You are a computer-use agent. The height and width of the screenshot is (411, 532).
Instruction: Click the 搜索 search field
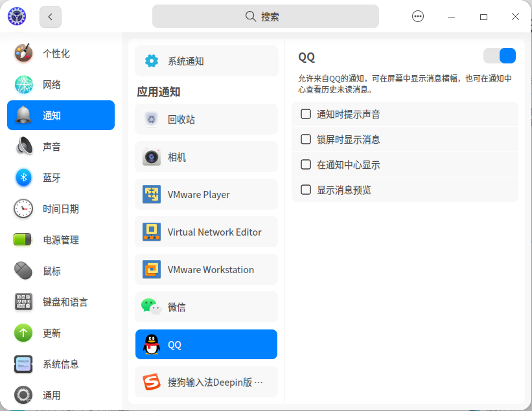(x=266, y=16)
